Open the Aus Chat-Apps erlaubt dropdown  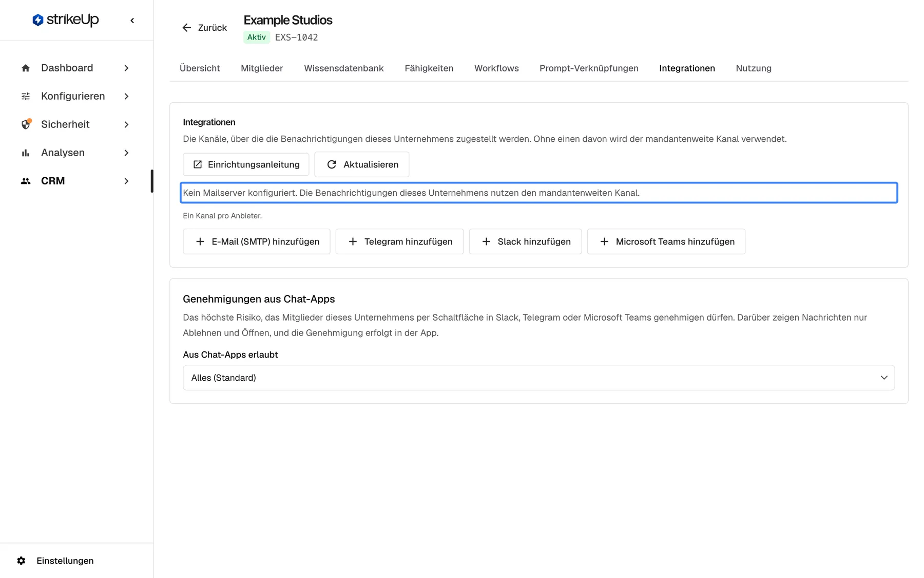tap(538, 378)
